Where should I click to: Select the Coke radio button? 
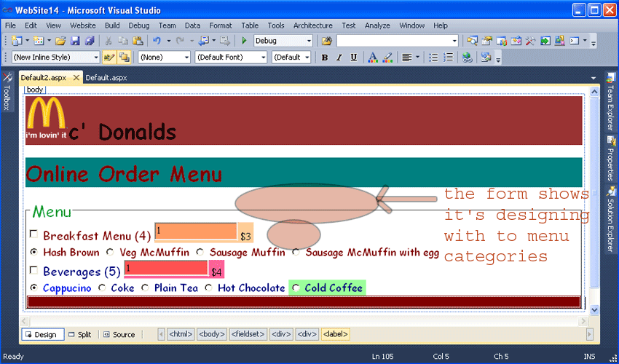pos(102,288)
